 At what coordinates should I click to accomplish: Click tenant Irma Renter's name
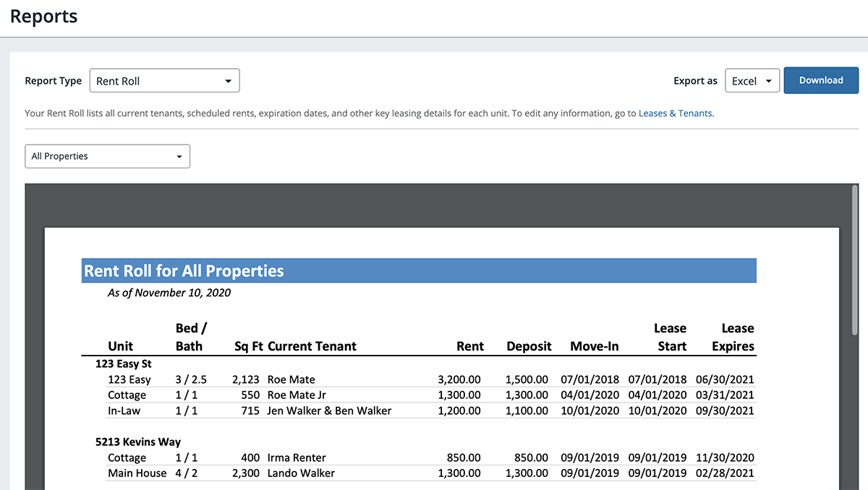click(x=297, y=457)
